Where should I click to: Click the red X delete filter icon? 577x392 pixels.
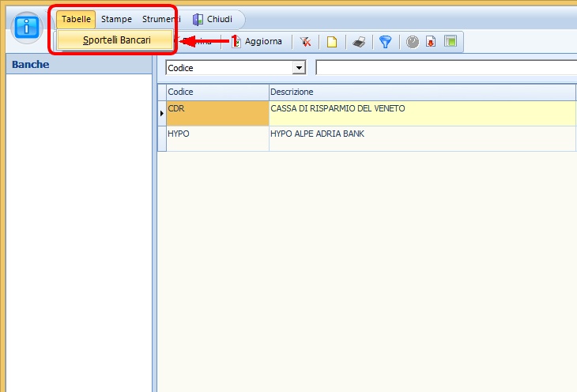[x=305, y=42]
